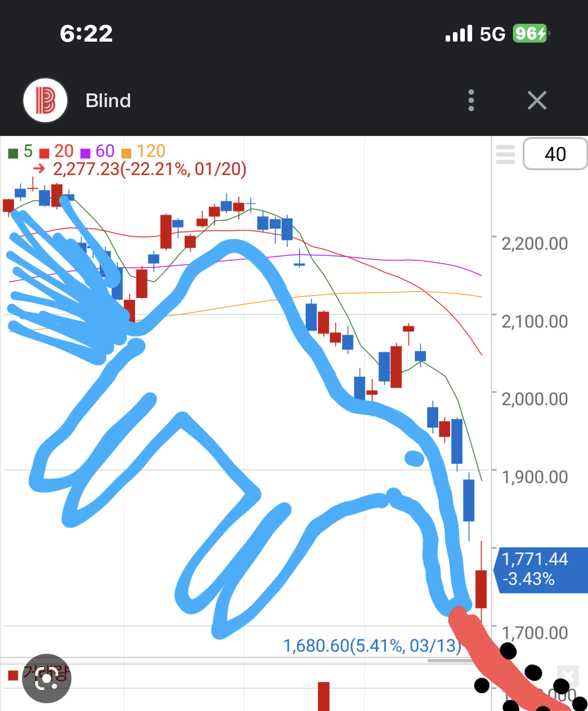Select the high label 2,277.23(-22.21%, 01/20)
The height and width of the screenshot is (711, 588).
150,169
